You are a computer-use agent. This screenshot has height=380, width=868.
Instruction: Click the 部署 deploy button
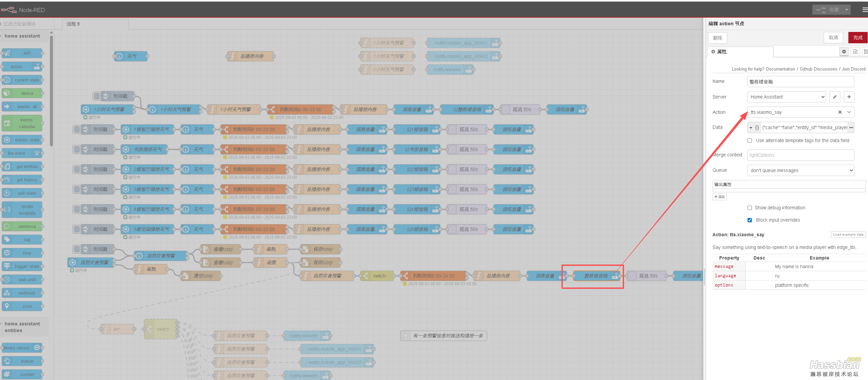828,10
